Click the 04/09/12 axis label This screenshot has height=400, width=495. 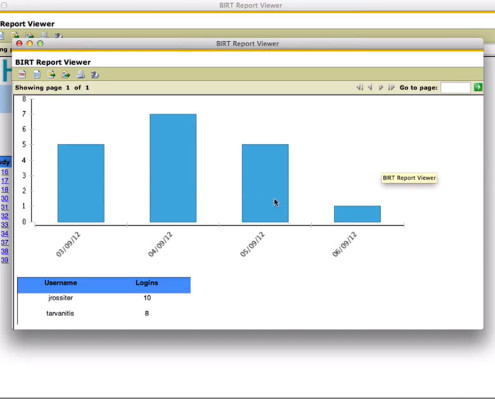[160, 244]
